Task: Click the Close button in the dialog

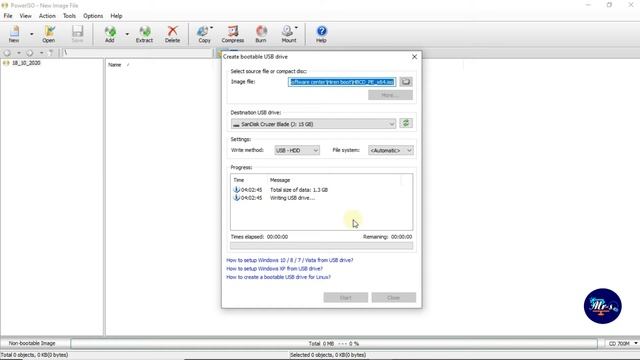Action: point(393,298)
